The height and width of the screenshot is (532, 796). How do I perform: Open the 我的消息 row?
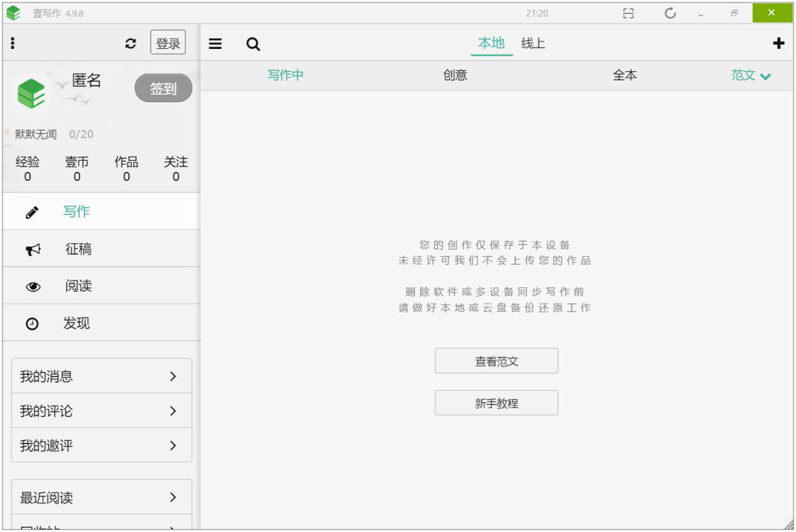point(102,376)
